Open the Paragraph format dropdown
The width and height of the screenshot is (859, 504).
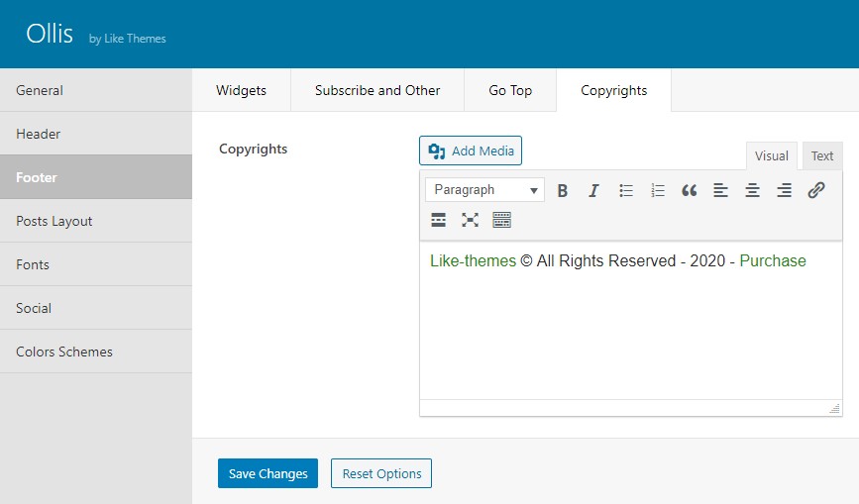(x=484, y=190)
